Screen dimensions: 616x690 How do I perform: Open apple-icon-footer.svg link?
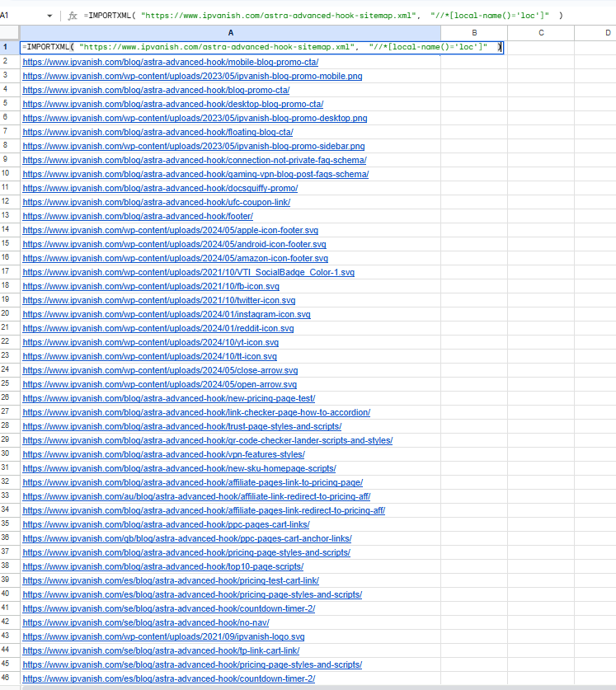point(171,230)
